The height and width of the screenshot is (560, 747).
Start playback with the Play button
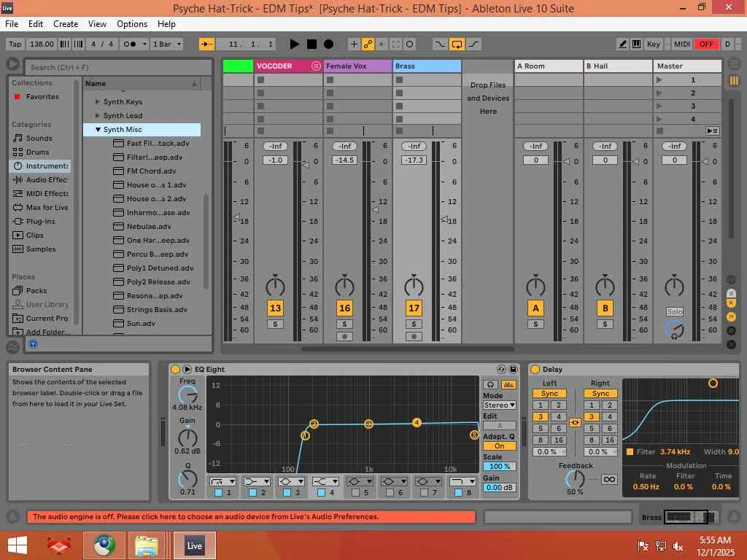click(295, 44)
